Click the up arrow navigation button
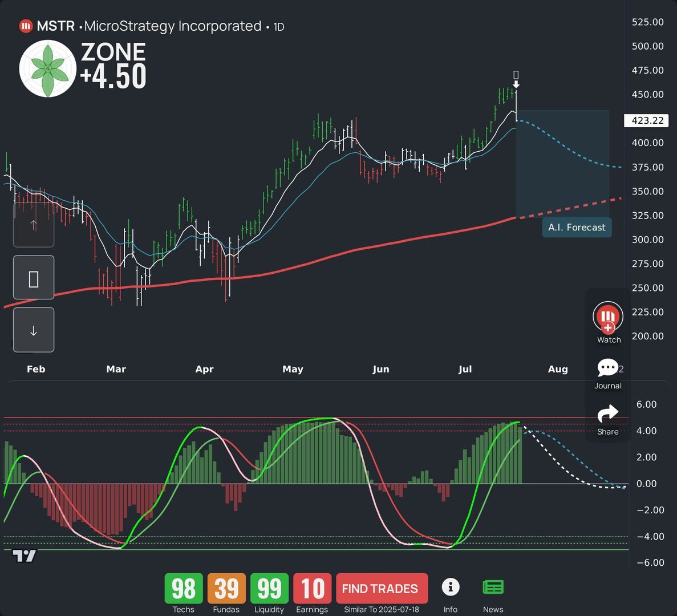Viewport: 677px width, 616px height. click(x=34, y=225)
